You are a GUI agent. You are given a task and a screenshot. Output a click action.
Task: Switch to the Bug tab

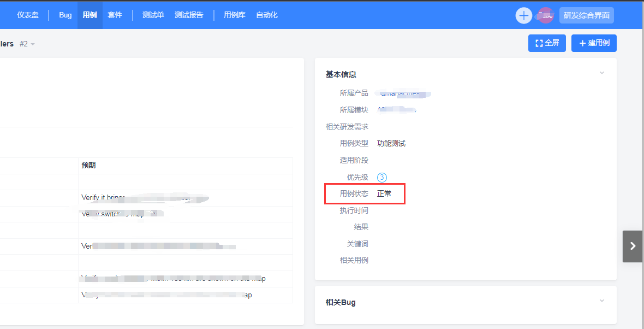(65, 15)
